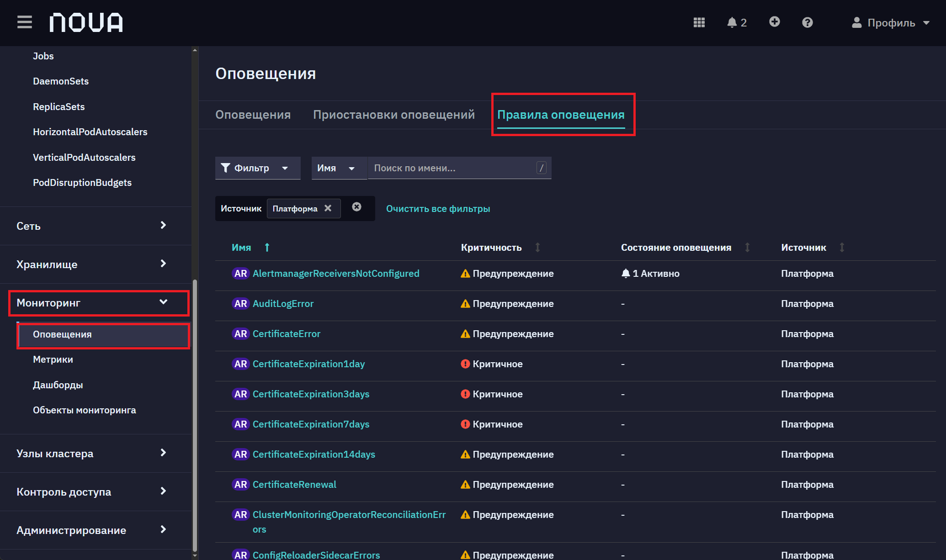Open Метрики in the sidebar
Screen dimensions: 946x560
tap(53, 359)
